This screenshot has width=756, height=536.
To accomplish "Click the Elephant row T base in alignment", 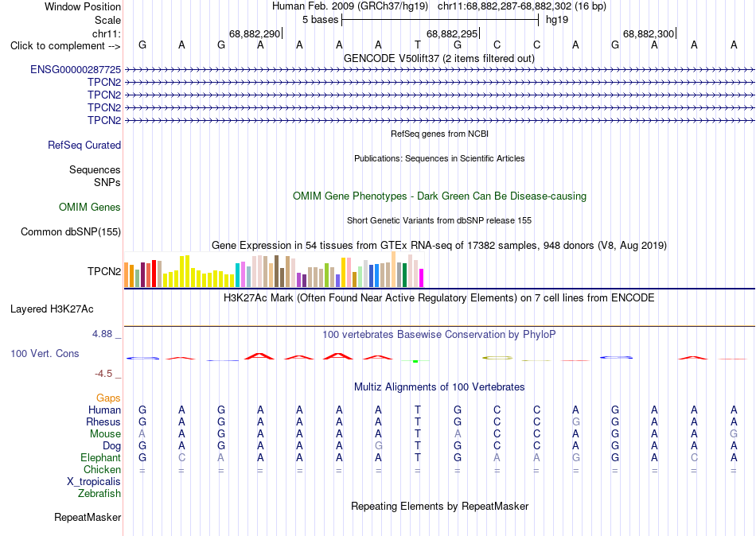I will (418, 457).
